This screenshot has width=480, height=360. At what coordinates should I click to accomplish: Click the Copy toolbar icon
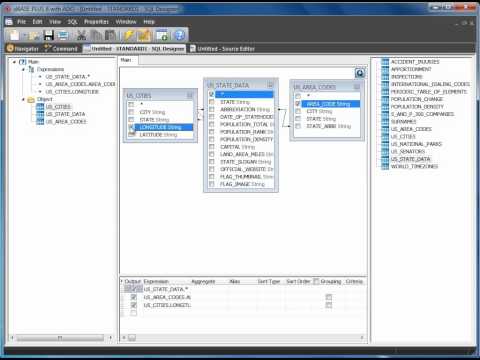[96, 35]
